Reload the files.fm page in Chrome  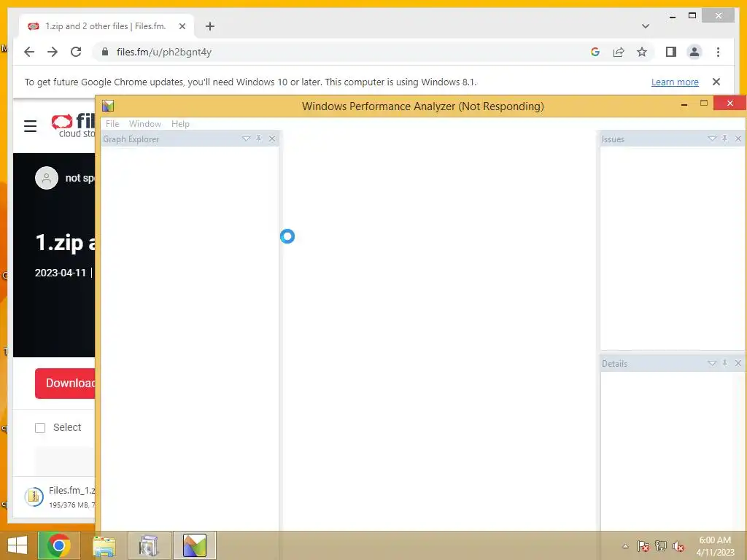pos(76,52)
